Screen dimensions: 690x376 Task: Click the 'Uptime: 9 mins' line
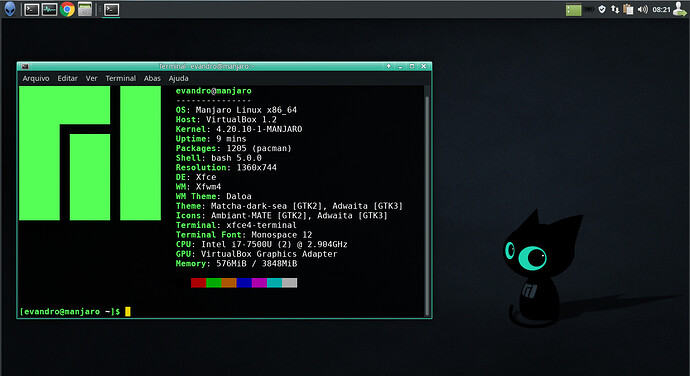211,139
